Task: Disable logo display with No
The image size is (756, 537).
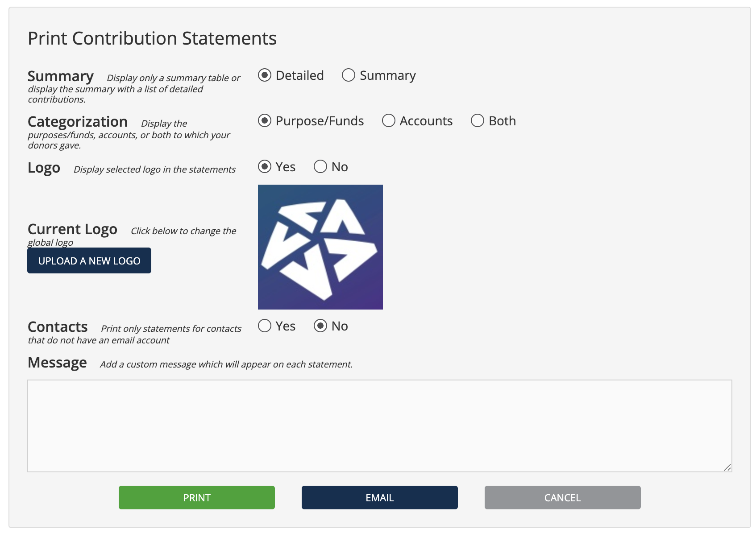Action: (320, 167)
